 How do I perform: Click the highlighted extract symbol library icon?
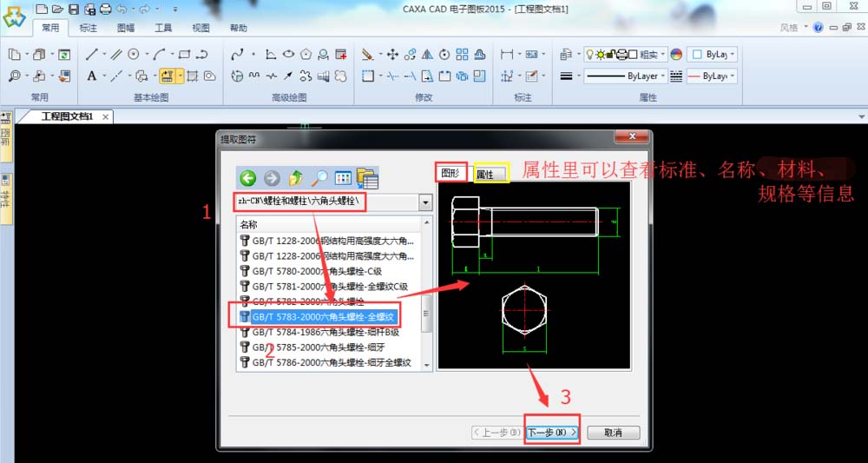coord(168,76)
